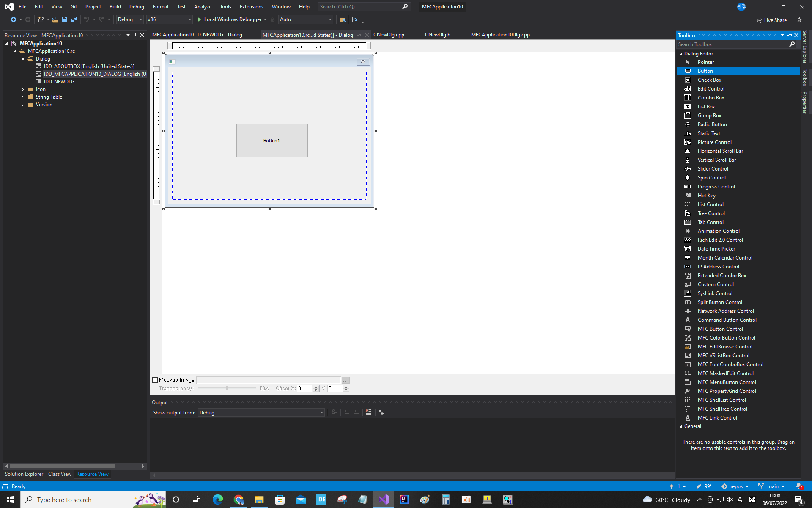The image size is (812, 508).
Task: Select the IP Address Control
Action: 738,267
